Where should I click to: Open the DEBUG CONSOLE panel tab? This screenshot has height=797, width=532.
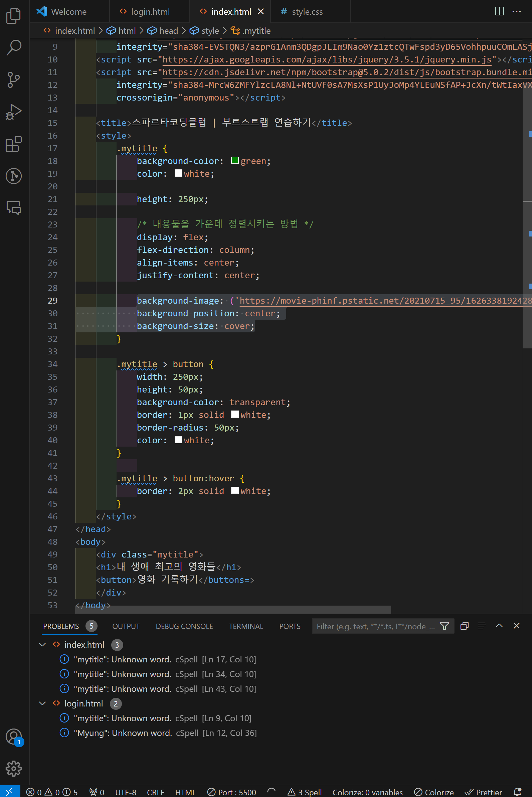tap(184, 626)
